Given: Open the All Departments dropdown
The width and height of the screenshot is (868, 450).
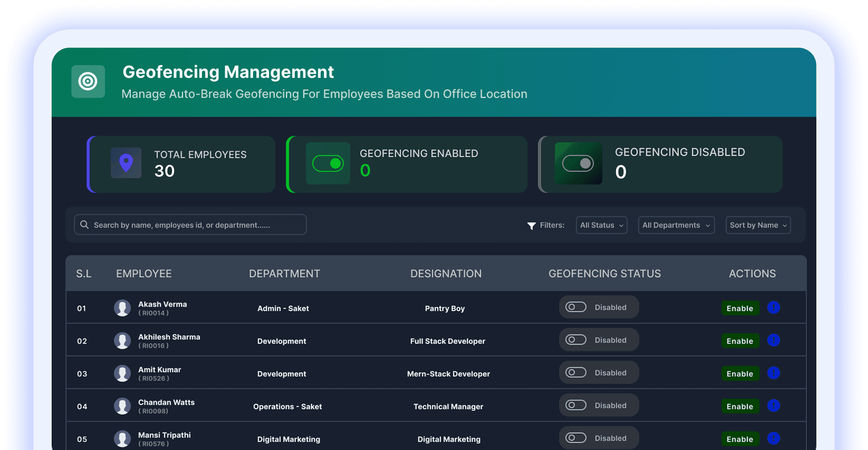Looking at the screenshot, I should 676,225.
